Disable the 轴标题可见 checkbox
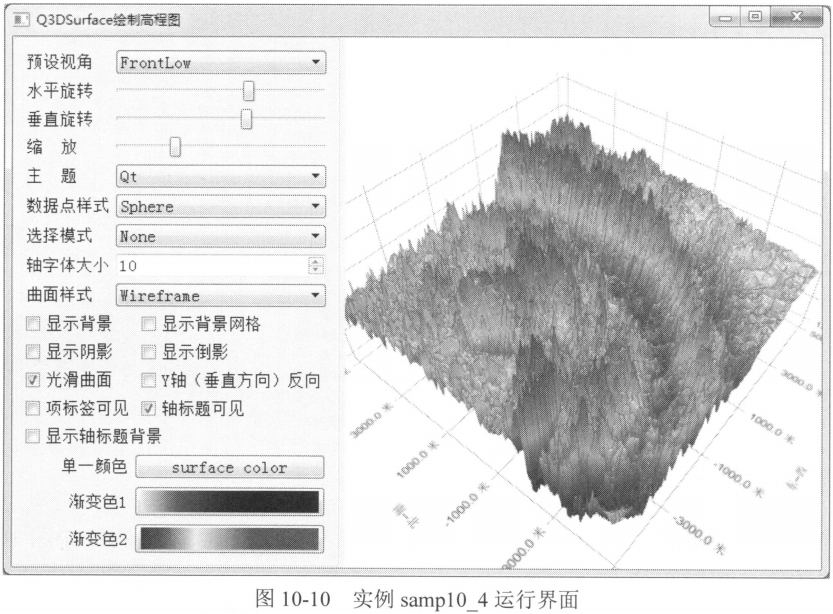Screen dimensions: 833x614 149,409
